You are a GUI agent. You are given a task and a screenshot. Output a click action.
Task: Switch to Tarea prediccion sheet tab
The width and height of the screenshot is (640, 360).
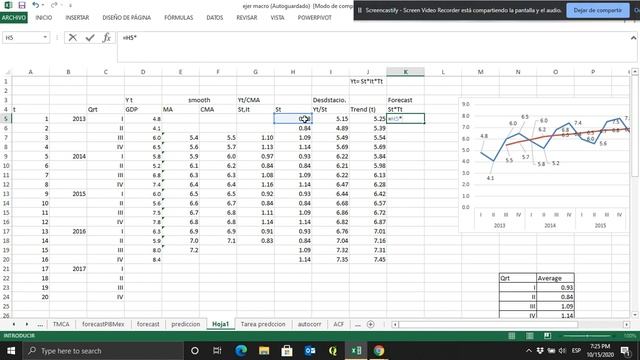point(263,324)
